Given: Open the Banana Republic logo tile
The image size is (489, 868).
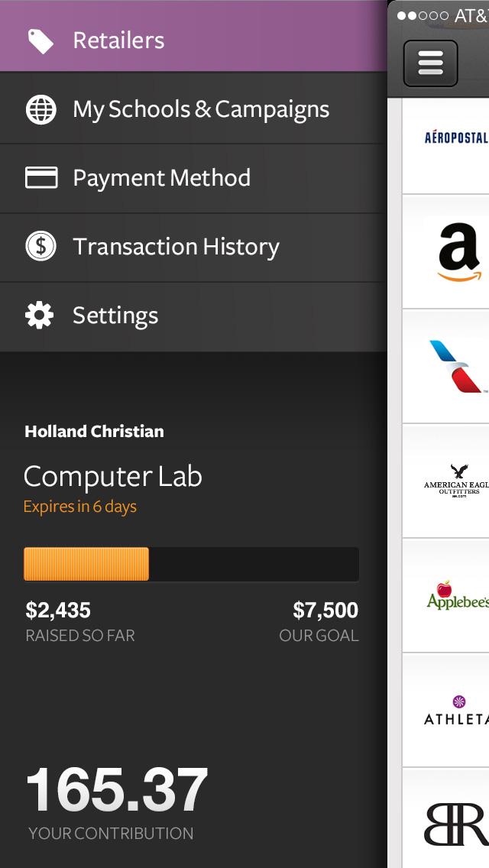Looking at the screenshot, I should point(456,824).
